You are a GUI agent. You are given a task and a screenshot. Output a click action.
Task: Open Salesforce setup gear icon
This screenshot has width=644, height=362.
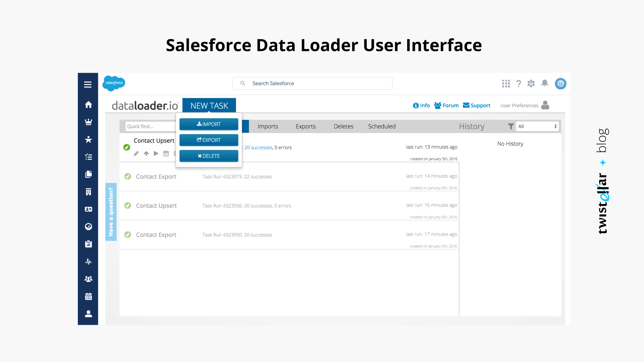coord(531,83)
